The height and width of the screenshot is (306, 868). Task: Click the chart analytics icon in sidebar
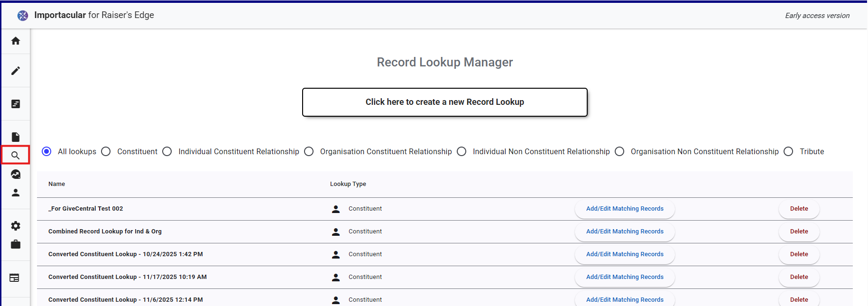pos(16,174)
